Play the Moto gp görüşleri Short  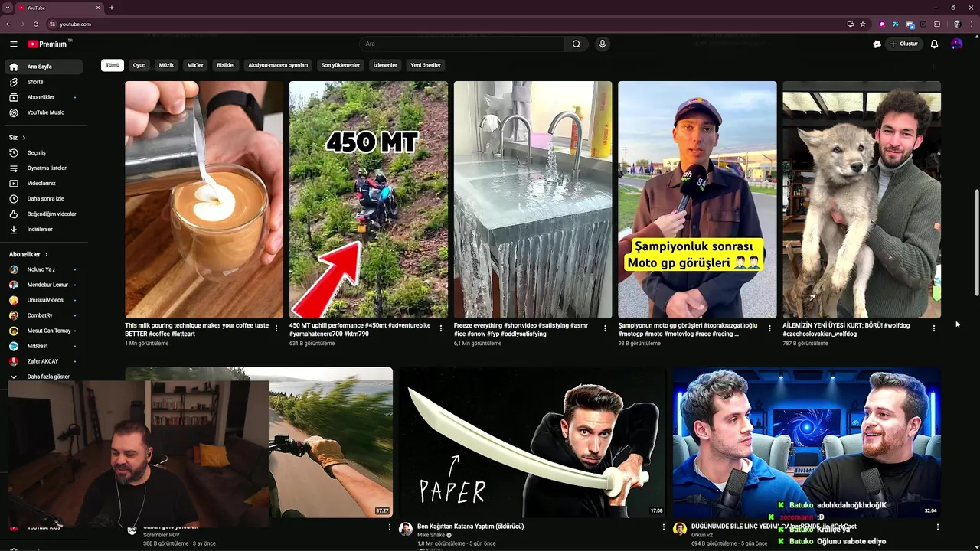coord(697,200)
